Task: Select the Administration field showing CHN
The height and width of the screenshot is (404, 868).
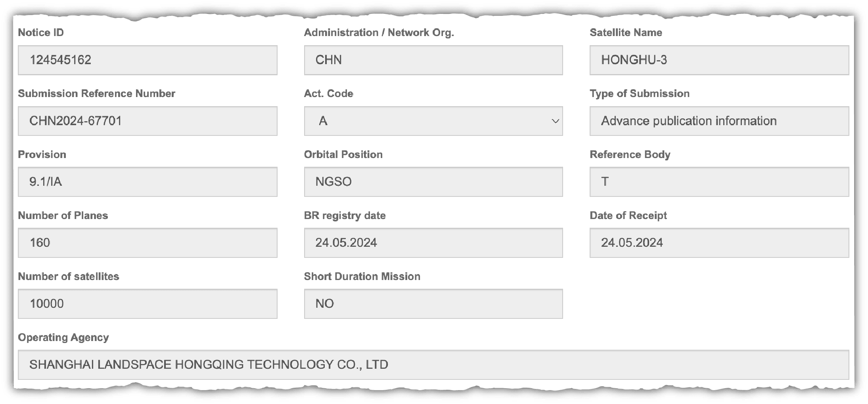Action: click(433, 60)
